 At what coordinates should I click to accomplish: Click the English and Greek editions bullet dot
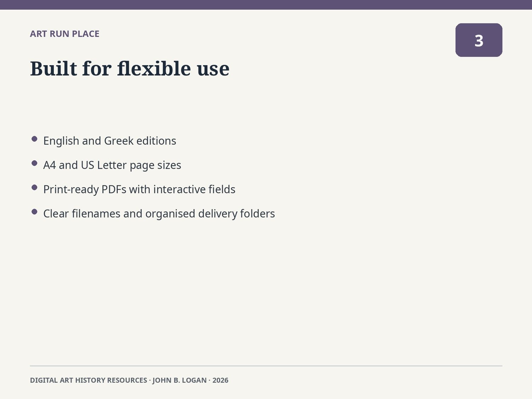point(34,139)
